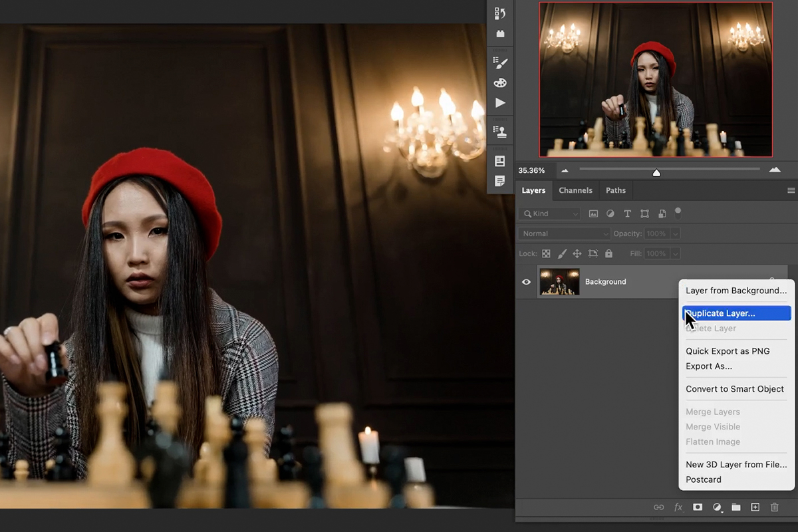Choose New 3D Layer from File
The width and height of the screenshot is (798, 532).
click(x=736, y=465)
